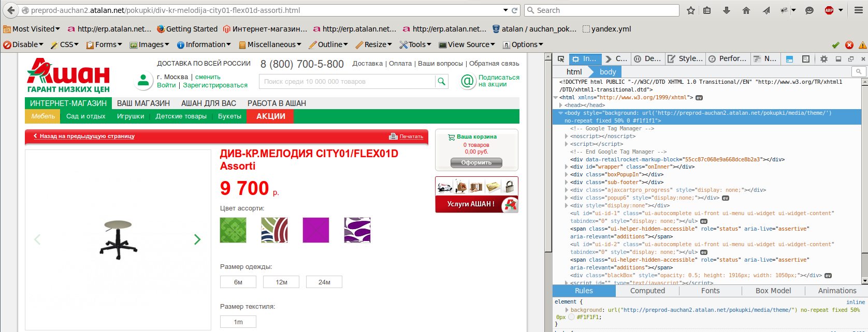This screenshot has width=868, height=332.
Task: Open the Debugger devtools tab
Action: [647, 59]
